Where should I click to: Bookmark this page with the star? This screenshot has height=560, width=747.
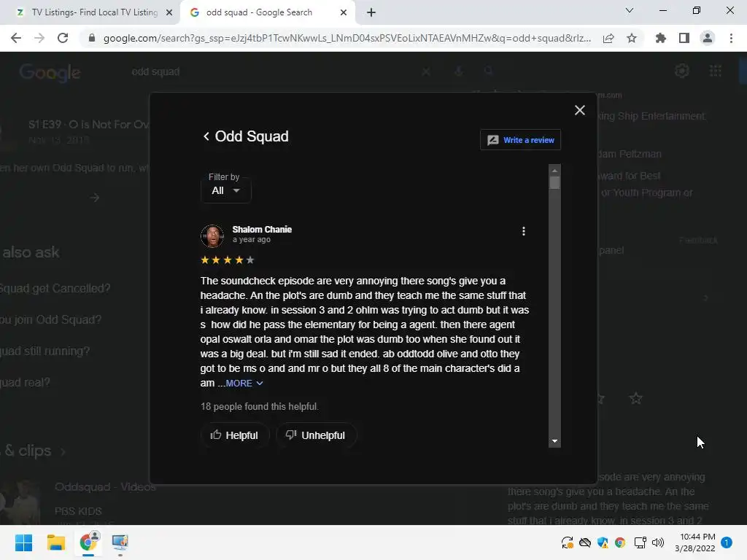coord(632,38)
